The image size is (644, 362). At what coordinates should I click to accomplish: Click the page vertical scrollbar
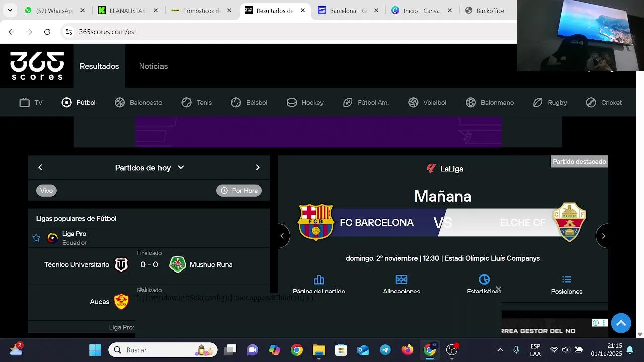pos(640,201)
